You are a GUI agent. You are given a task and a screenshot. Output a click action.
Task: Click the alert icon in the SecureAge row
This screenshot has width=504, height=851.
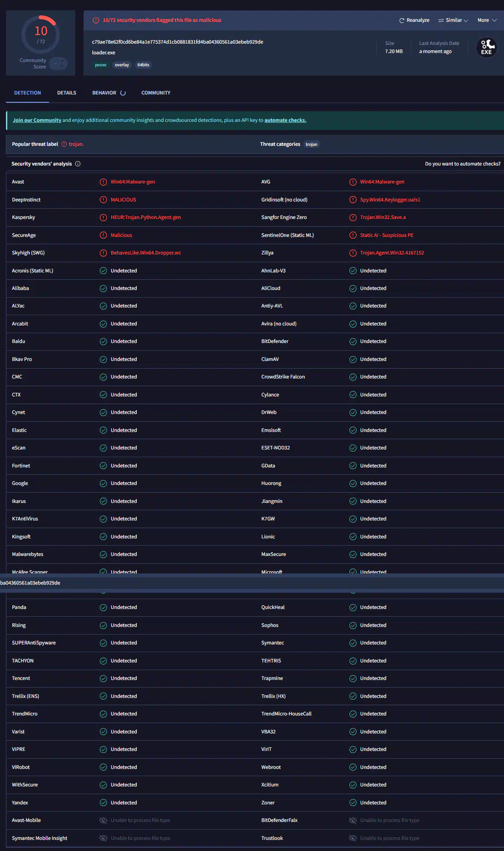tap(103, 235)
